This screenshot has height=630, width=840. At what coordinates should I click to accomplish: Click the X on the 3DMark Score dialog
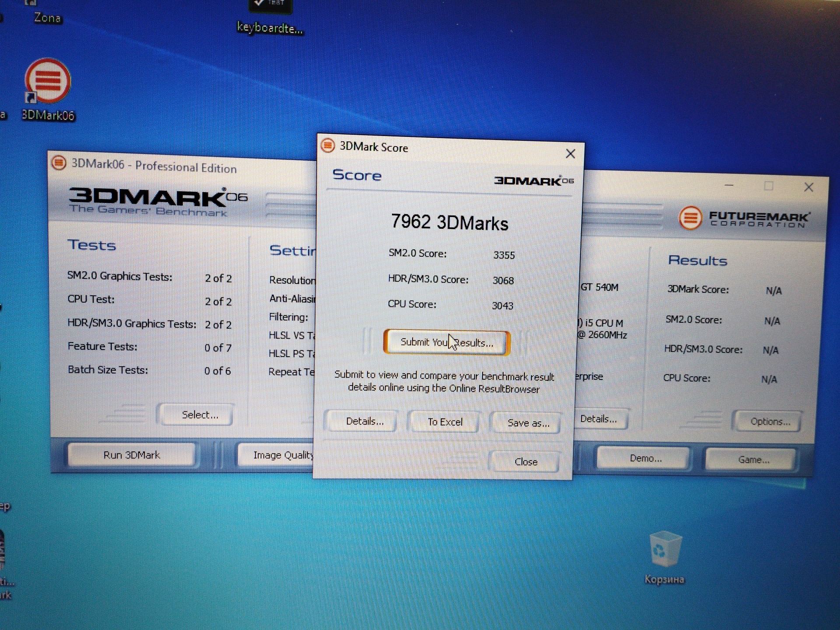click(570, 154)
